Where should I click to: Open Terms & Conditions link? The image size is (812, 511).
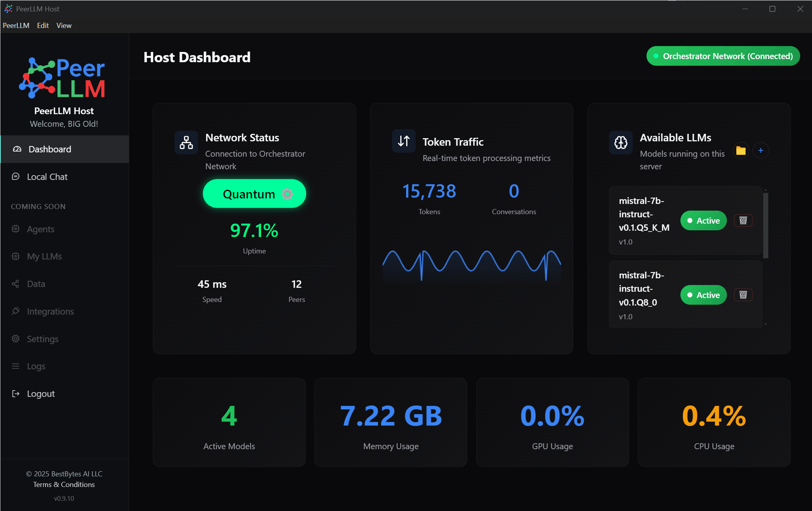click(x=64, y=484)
